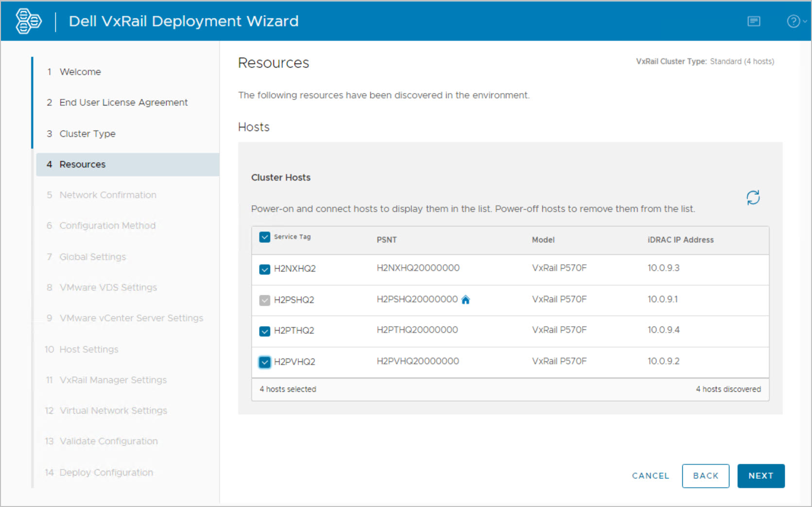The width and height of the screenshot is (812, 507).
Task: Click the iDRAC IP Address column header
Action: pos(680,240)
